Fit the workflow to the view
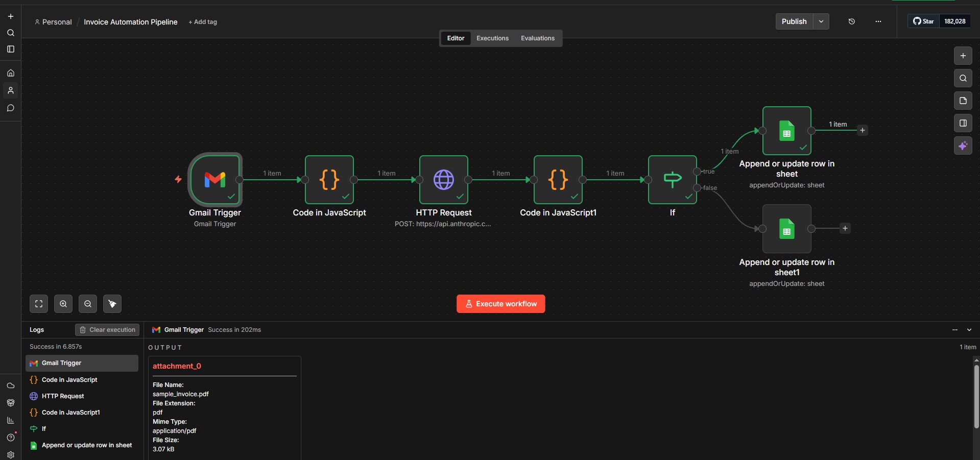This screenshot has height=460, width=980. pyautogui.click(x=38, y=303)
